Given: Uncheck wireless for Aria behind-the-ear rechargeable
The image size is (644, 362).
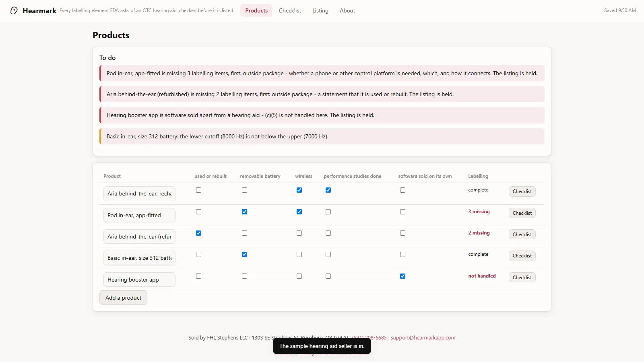Looking at the screenshot, I should (x=299, y=190).
